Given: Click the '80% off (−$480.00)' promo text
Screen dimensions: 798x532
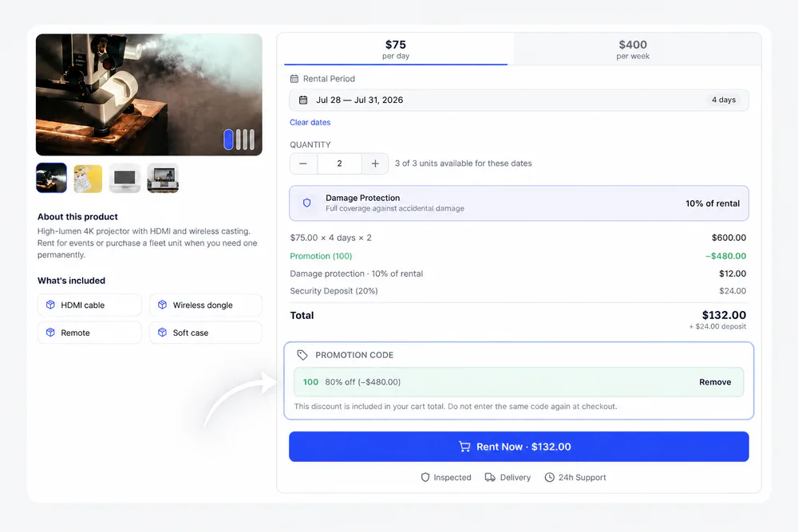Looking at the screenshot, I should (363, 382).
